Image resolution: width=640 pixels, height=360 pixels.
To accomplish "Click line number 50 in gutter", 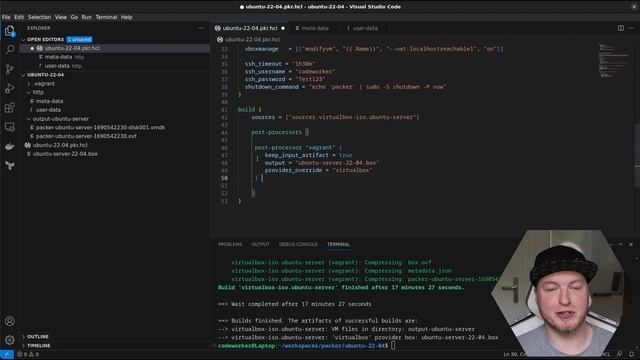I will 224,178.
